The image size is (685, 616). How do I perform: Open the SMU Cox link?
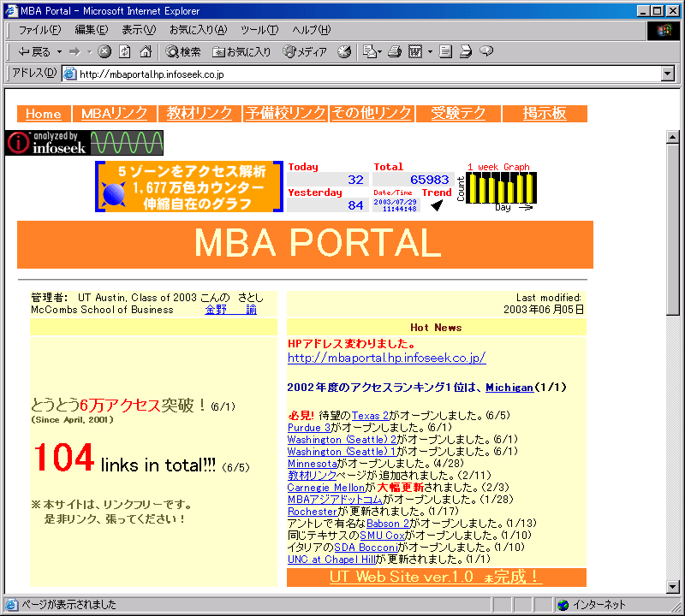coord(382,536)
